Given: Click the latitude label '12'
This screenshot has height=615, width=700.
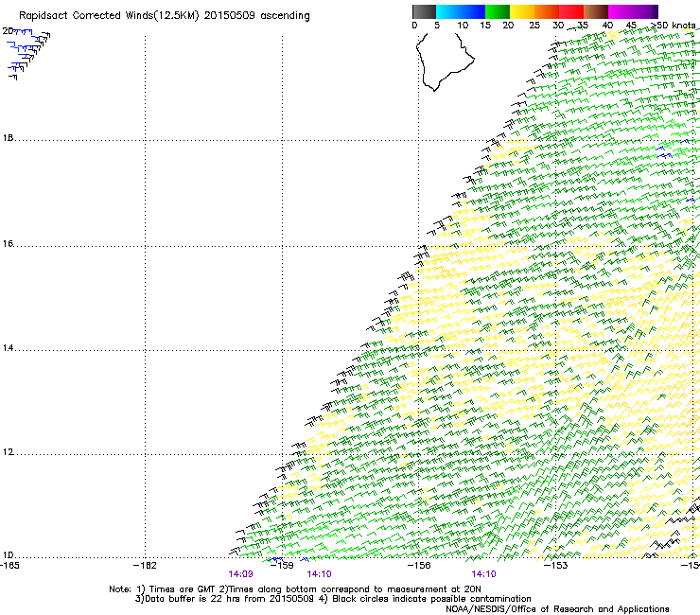Looking at the screenshot, I should (8, 452).
